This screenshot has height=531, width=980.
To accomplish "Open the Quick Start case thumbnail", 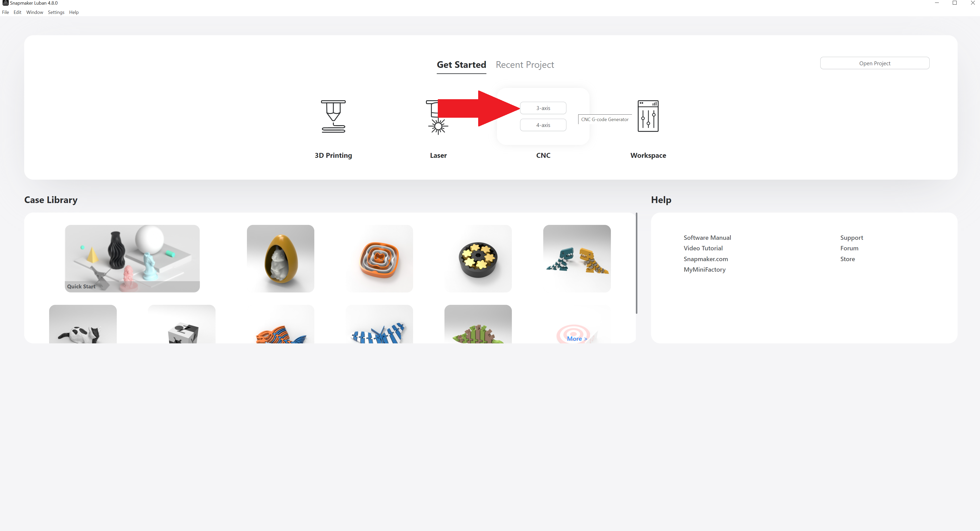I will pos(132,259).
